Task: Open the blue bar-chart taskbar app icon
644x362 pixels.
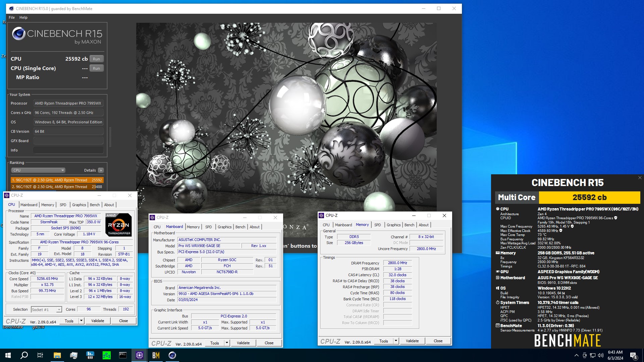Action: click(x=90, y=355)
